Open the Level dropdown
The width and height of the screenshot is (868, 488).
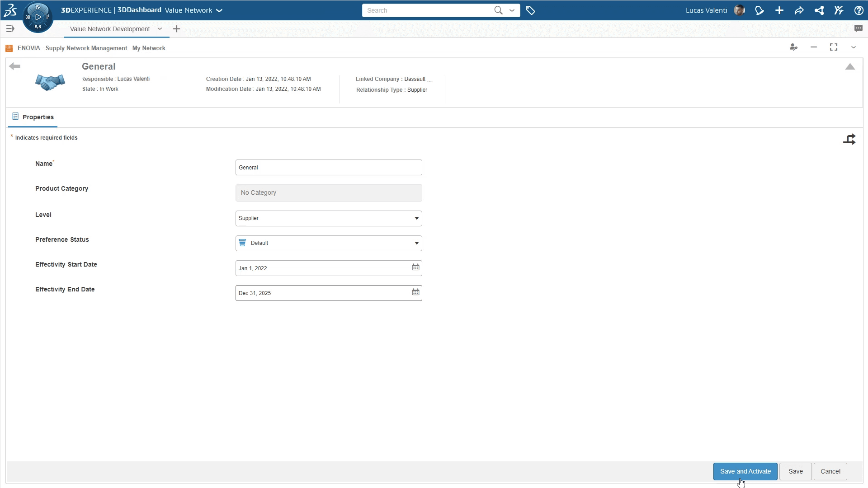point(329,218)
